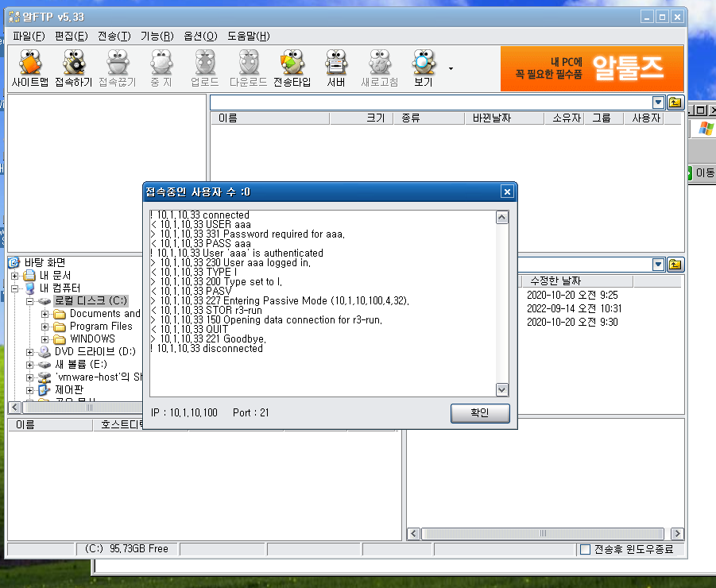Click the 'STOR r3-run' log line

(x=207, y=311)
